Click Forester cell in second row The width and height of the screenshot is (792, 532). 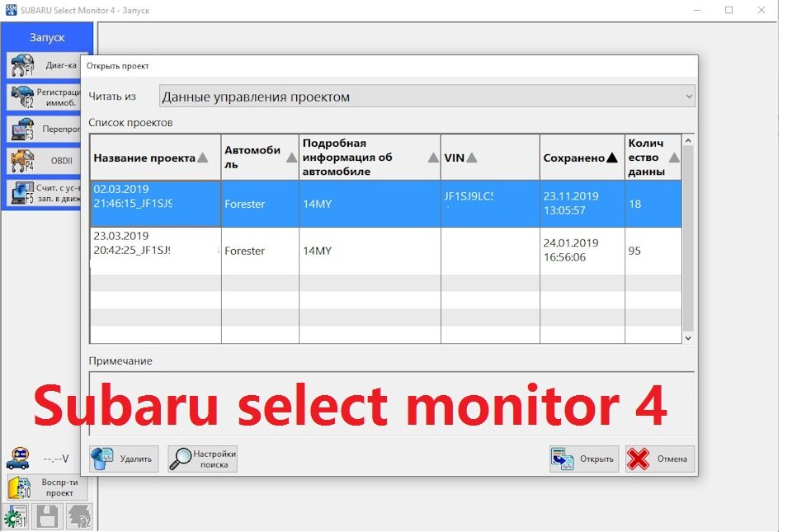pyautogui.click(x=260, y=251)
